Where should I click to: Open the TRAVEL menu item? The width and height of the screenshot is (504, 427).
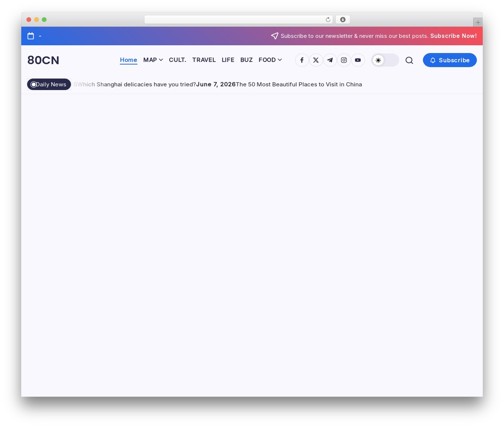(x=204, y=60)
